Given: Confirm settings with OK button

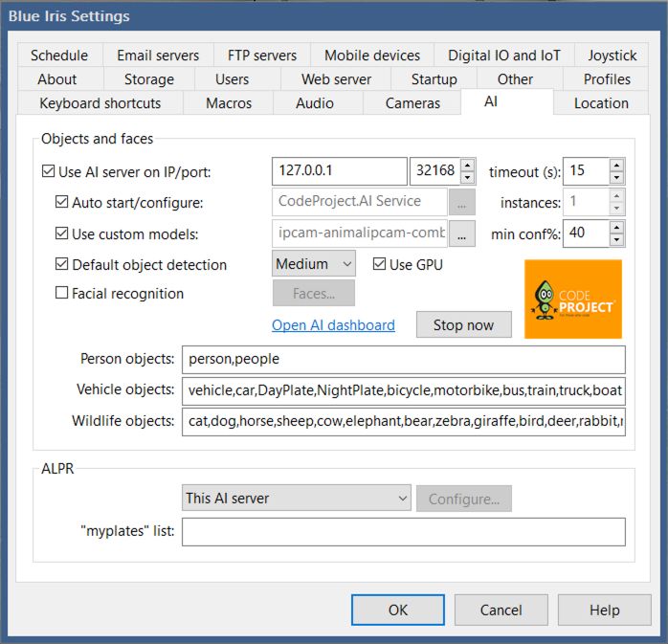Looking at the screenshot, I should pos(398,610).
